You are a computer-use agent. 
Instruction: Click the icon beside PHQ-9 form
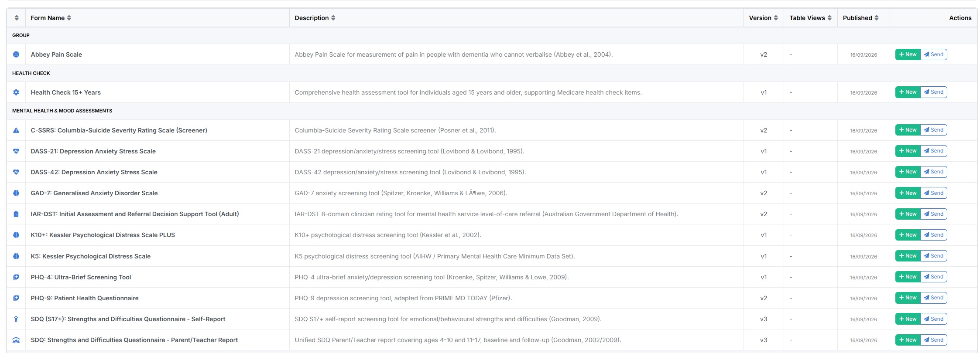click(x=16, y=298)
